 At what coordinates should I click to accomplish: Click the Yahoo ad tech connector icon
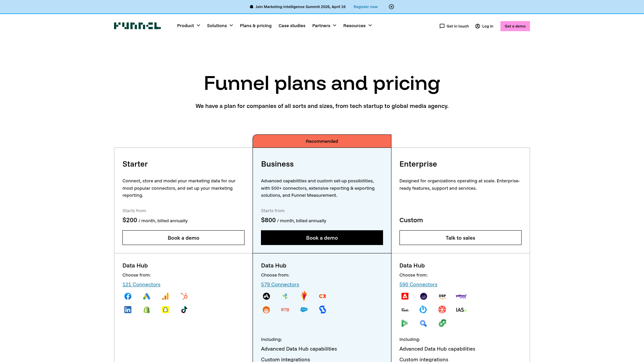[461, 296]
